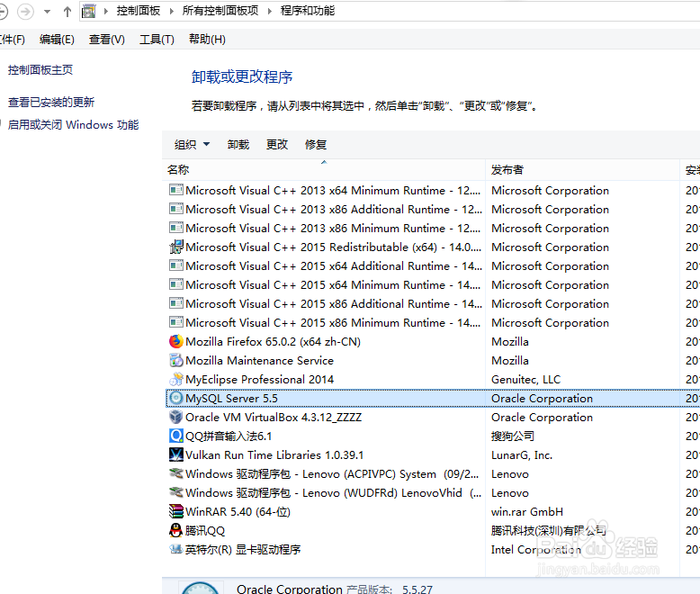This screenshot has height=594, width=700.
Task: Open the 工具(T) menu
Action: [157, 40]
